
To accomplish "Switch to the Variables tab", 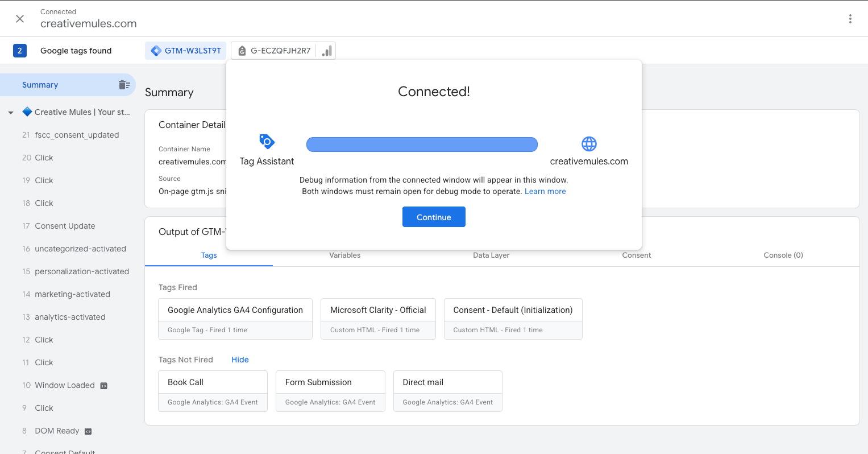I will [x=344, y=255].
